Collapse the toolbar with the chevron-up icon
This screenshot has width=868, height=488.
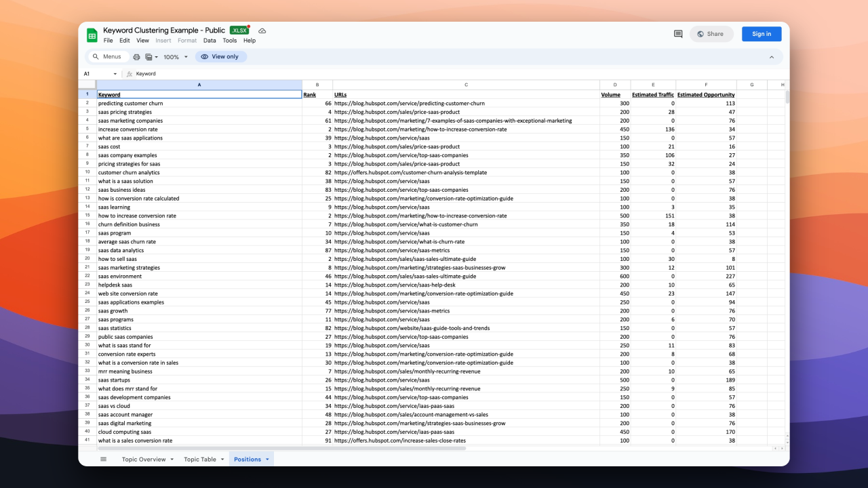tap(771, 57)
